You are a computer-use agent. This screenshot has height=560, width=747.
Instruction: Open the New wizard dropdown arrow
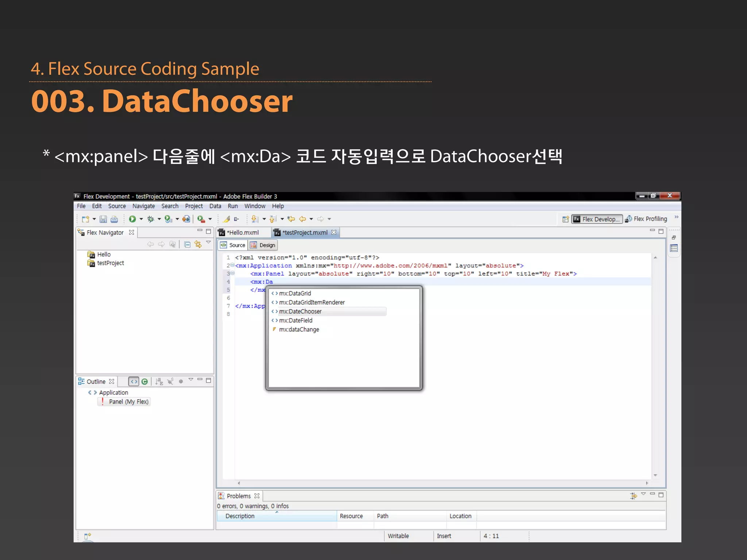pos(94,219)
